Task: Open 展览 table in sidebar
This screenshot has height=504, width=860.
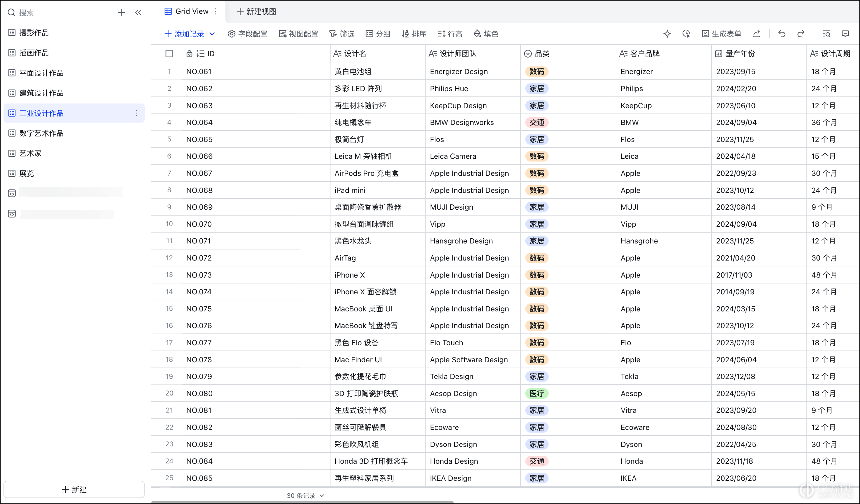Action: [x=74, y=173]
